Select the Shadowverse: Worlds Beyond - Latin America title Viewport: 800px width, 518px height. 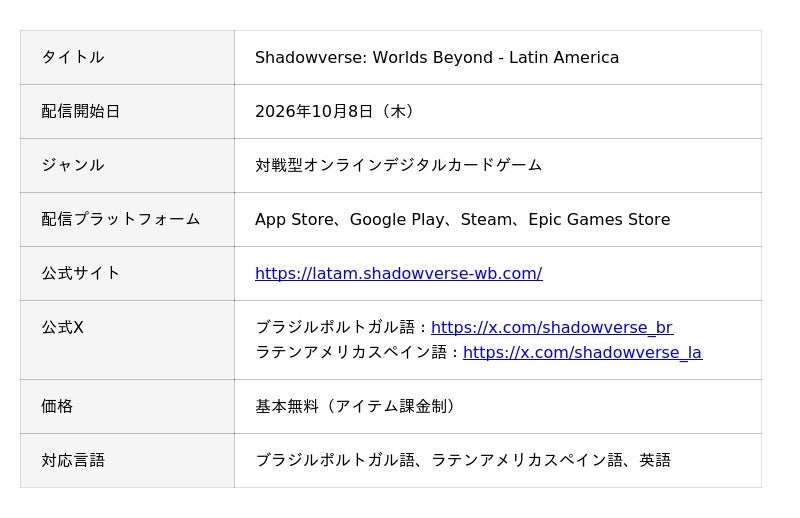coord(437,58)
